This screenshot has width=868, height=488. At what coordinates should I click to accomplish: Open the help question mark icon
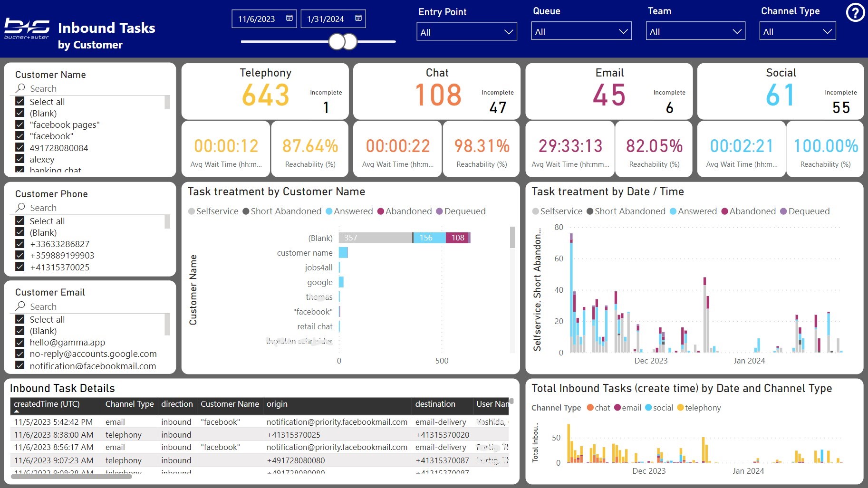(855, 13)
